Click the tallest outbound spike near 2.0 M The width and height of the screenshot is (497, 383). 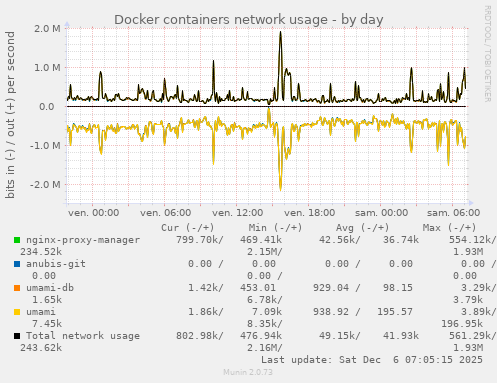pos(281,32)
